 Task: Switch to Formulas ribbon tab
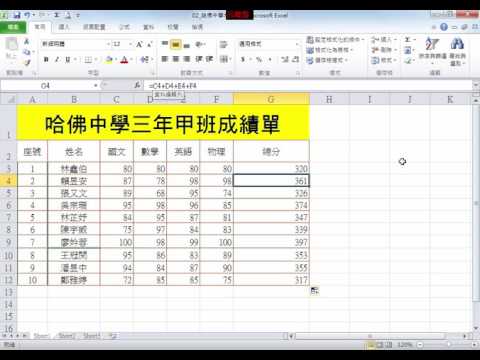pos(125,27)
